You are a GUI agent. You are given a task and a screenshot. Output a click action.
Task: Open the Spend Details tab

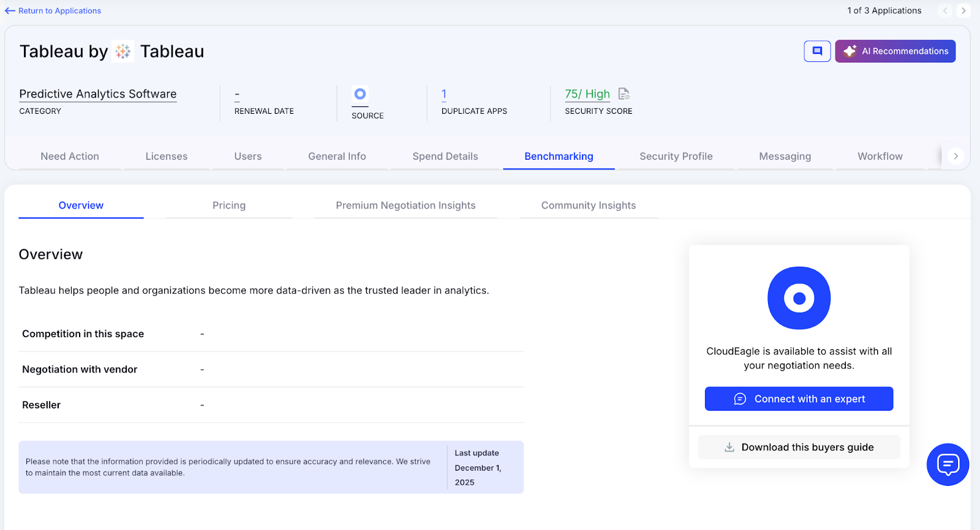pos(445,156)
